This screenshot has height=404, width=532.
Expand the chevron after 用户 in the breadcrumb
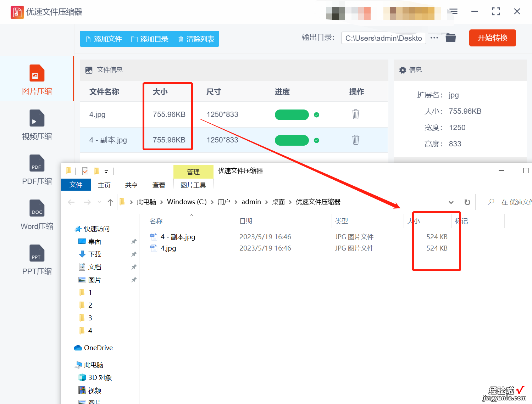[236, 202]
